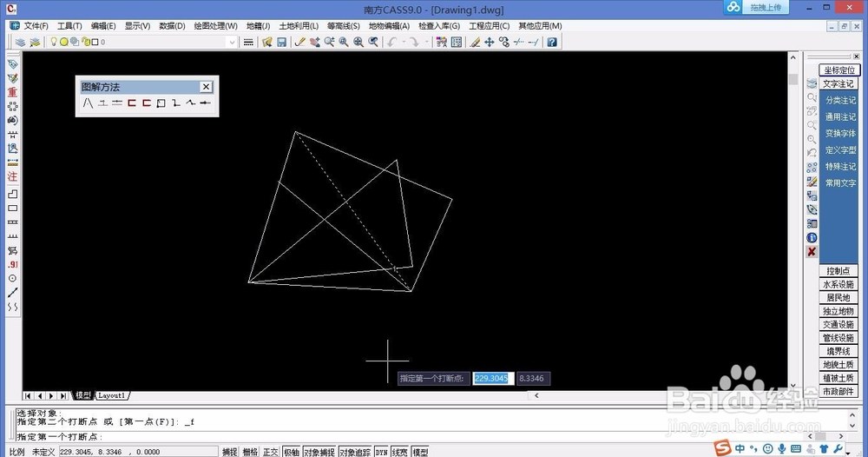Click the red 注 icon in left toolbar
868x457 pixels.
click(13, 176)
